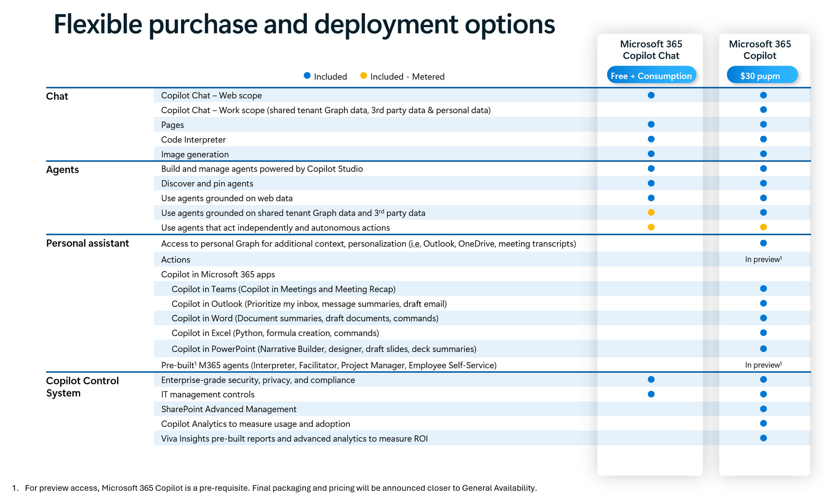Click Copilot dot for Copilot in Excel row
827x504 pixels.
(x=763, y=333)
